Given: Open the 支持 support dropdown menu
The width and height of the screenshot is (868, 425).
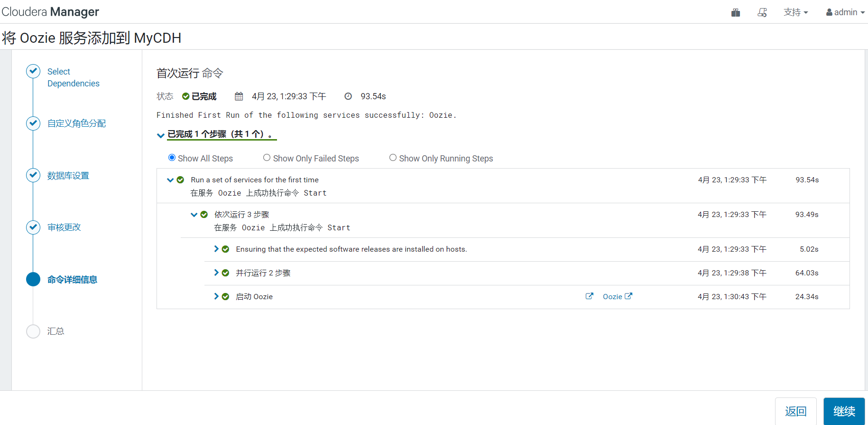Looking at the screenshot, I should (795, 12).
